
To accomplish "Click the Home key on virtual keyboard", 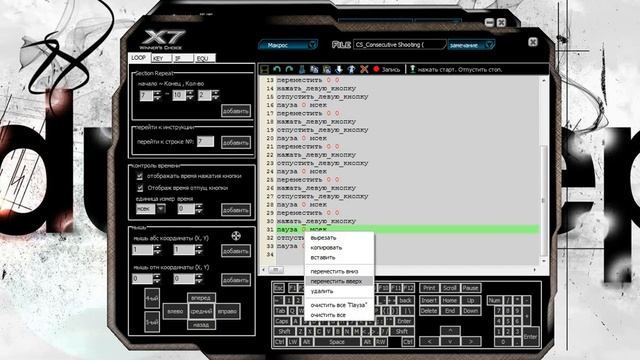I will pos(450,300).
